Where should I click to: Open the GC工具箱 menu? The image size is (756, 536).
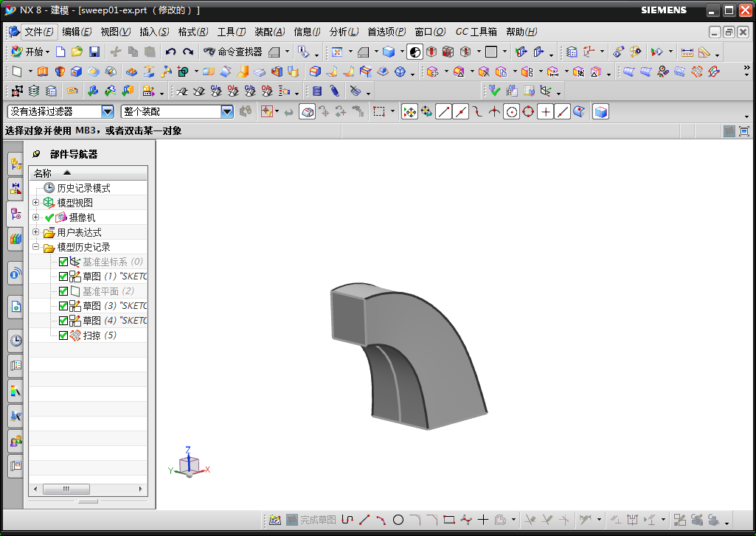coord(476,32)
